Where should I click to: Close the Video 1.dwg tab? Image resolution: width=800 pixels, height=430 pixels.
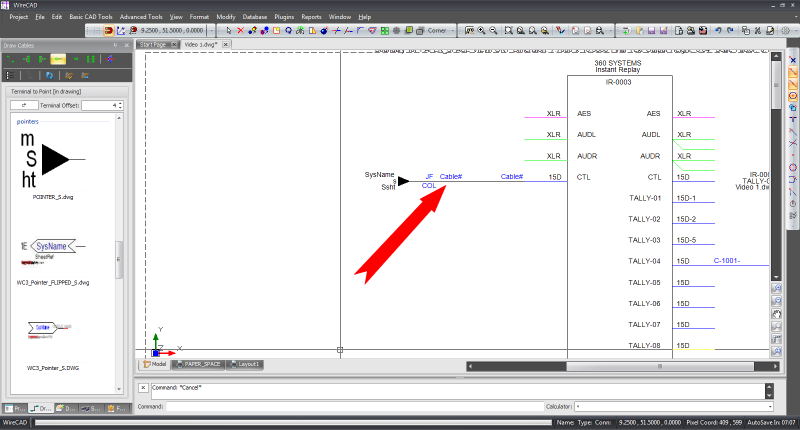225,44
